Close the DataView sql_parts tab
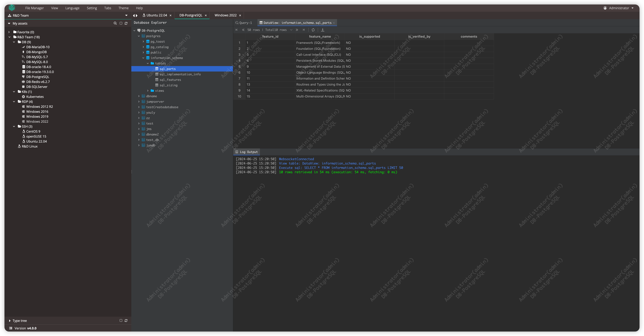The image size is (644, 336). pos(334,23)
